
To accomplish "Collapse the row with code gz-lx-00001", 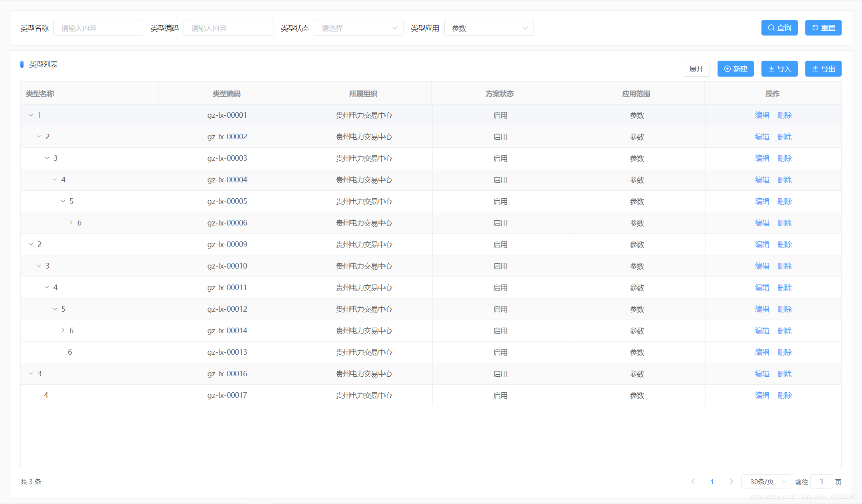I will (x=31, y=115).
